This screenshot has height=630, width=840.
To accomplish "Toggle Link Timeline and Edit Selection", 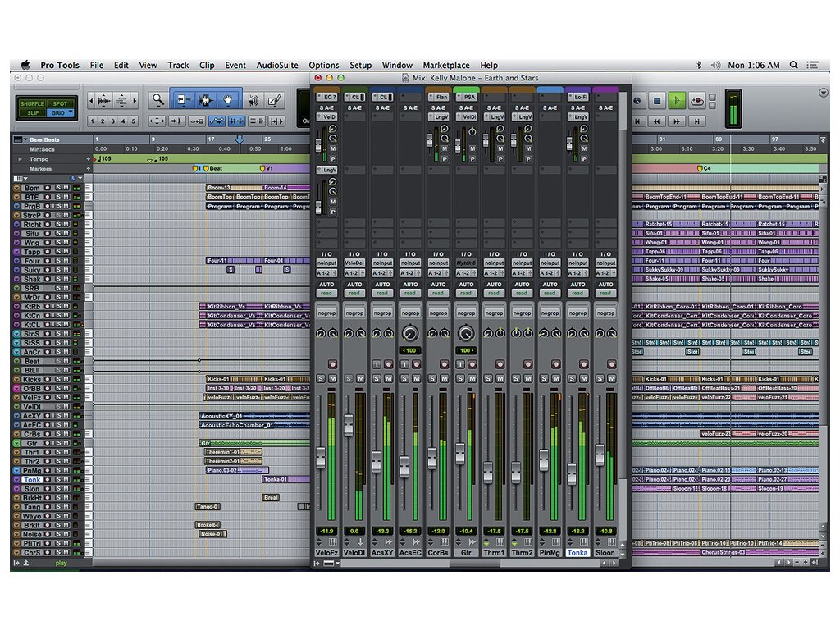I will pos(236,121).
